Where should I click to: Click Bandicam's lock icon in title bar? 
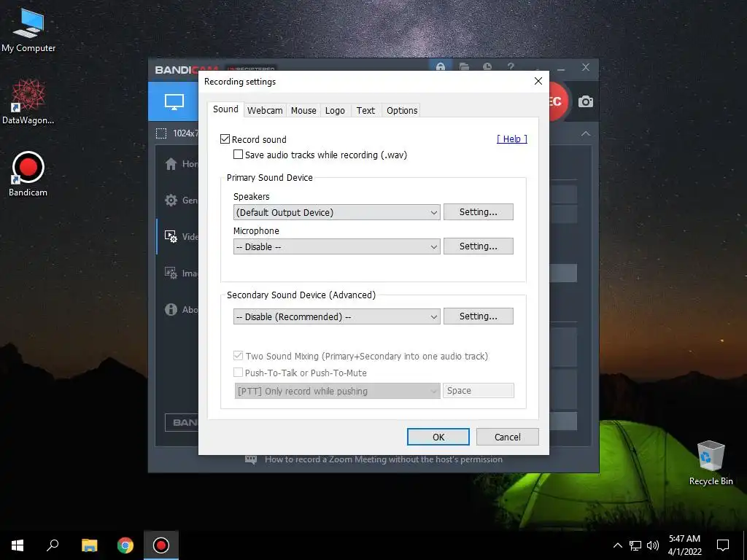[x=441, y=66]
